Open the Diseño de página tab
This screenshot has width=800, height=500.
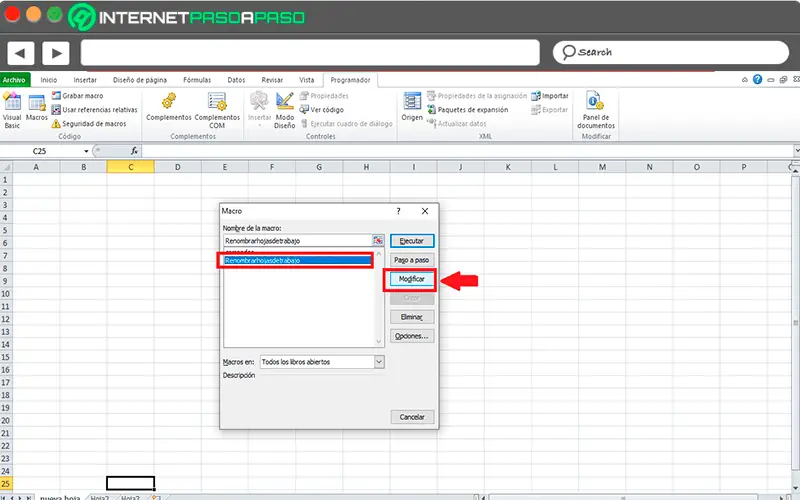(x=140, y=80)
